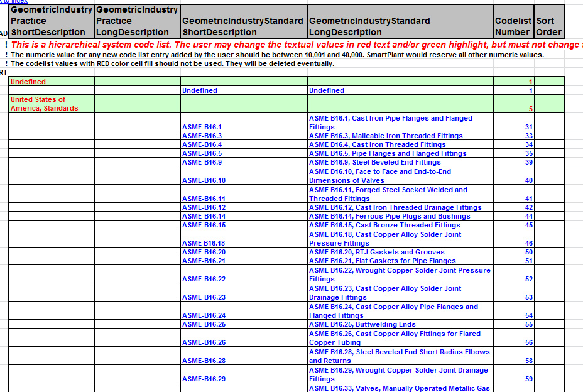Viewport: 583px width, 392px height.
Task: Select 'ASME B16.24, Cast Copper Alloy Pipe Flanges'
Action: (400, 310)
